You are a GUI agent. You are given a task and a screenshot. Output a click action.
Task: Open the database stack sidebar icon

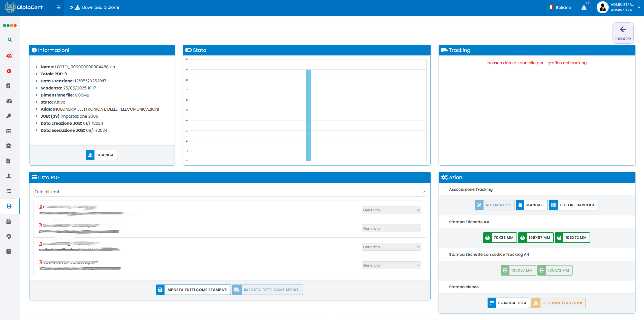tap(9, 146)
